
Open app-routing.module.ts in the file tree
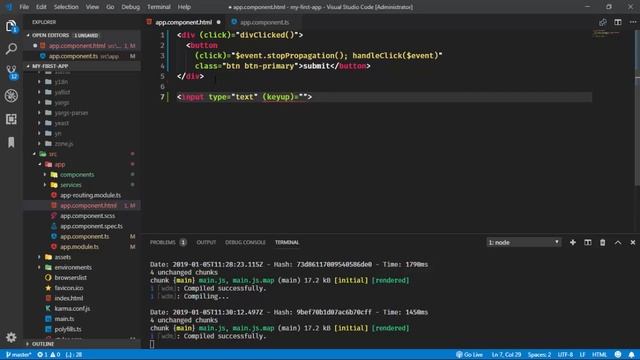pyautogui.click(x=91, y=196)
